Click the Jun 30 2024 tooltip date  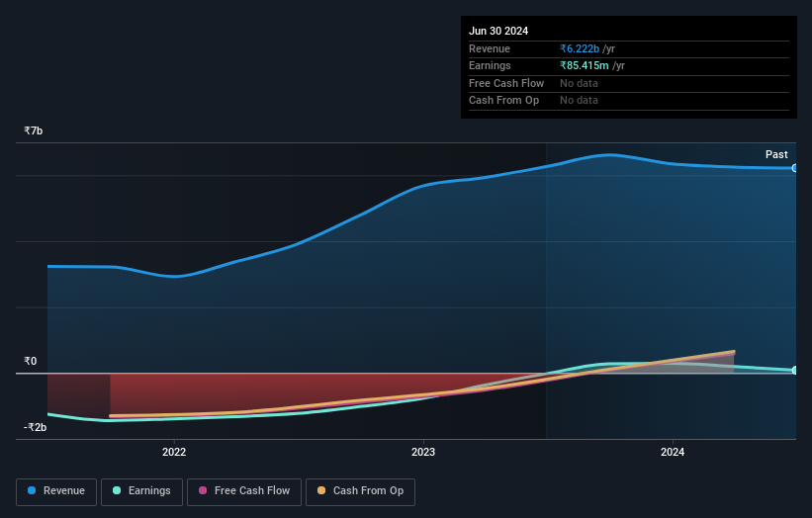click(x=498, y=31)
